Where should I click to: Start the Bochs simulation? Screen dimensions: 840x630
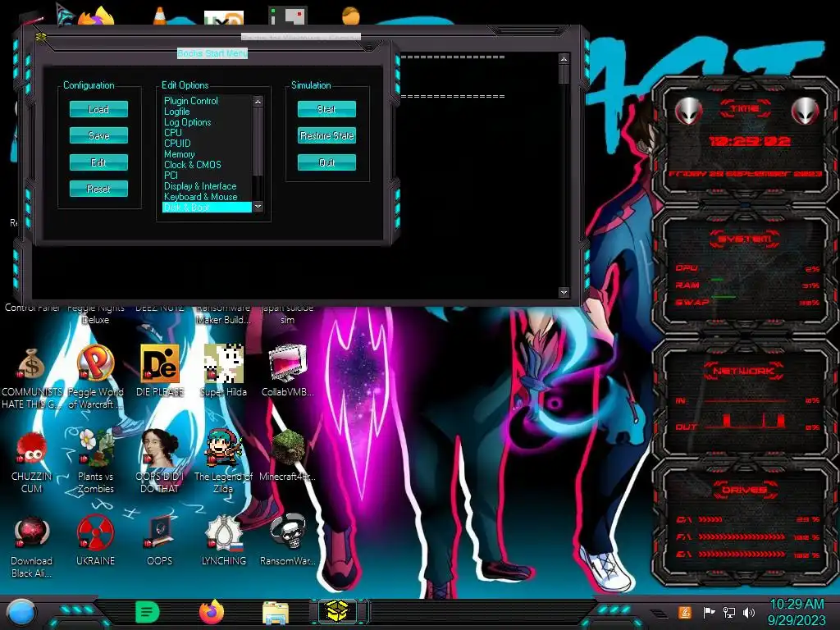[x=326, y=109]
